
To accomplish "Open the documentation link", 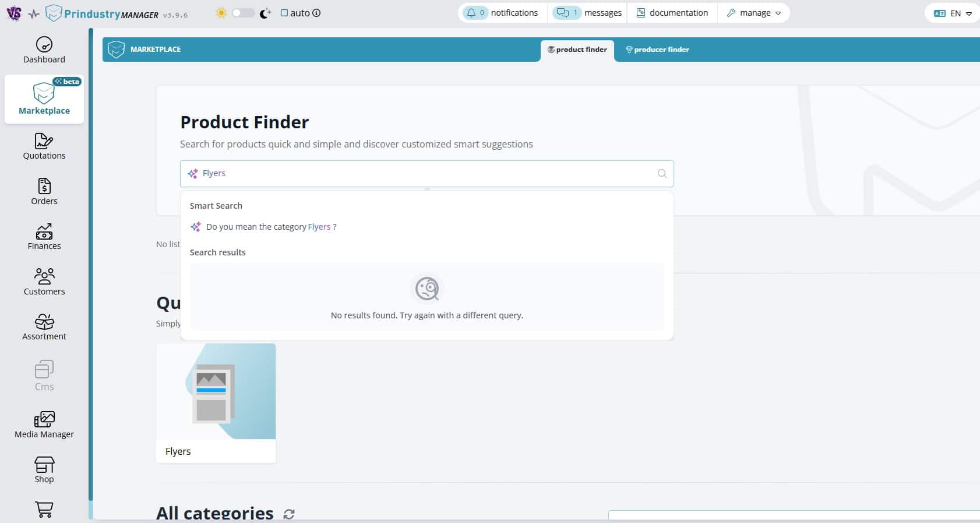I will coord(672,13).
